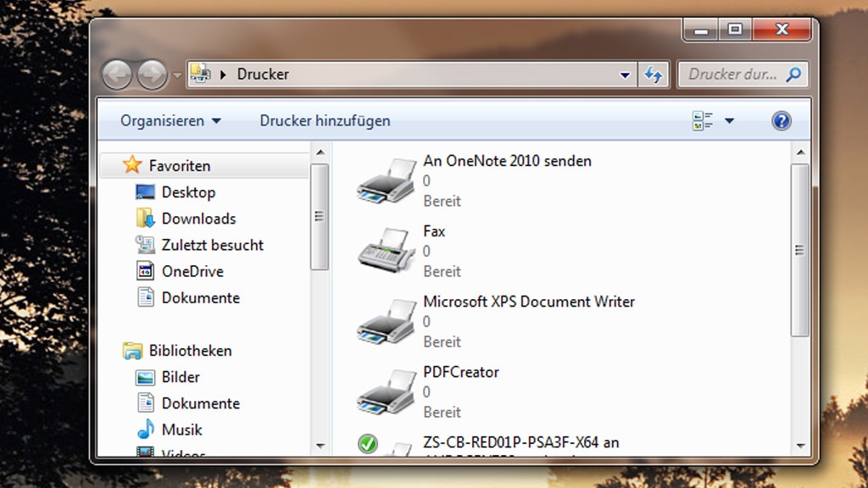Click the Desktop monitor icon
This screenshot has height=488, width=868.
click(145, 192)
